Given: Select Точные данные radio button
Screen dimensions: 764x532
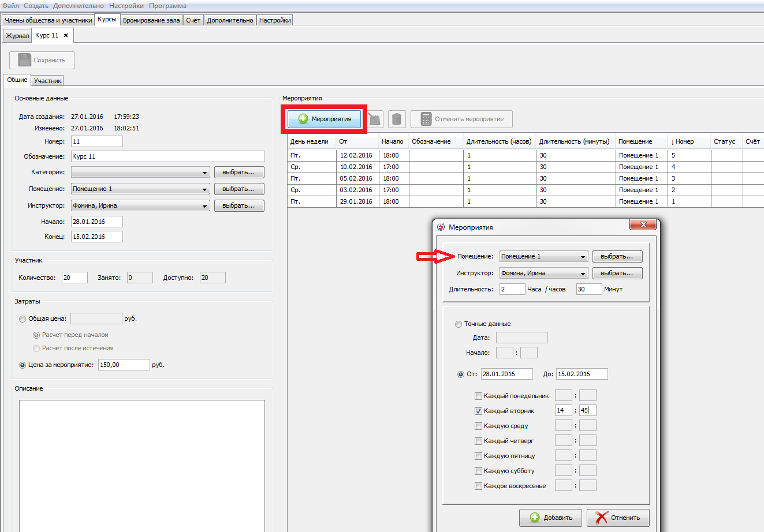Looking at the screenshot, I should [459, 324].
